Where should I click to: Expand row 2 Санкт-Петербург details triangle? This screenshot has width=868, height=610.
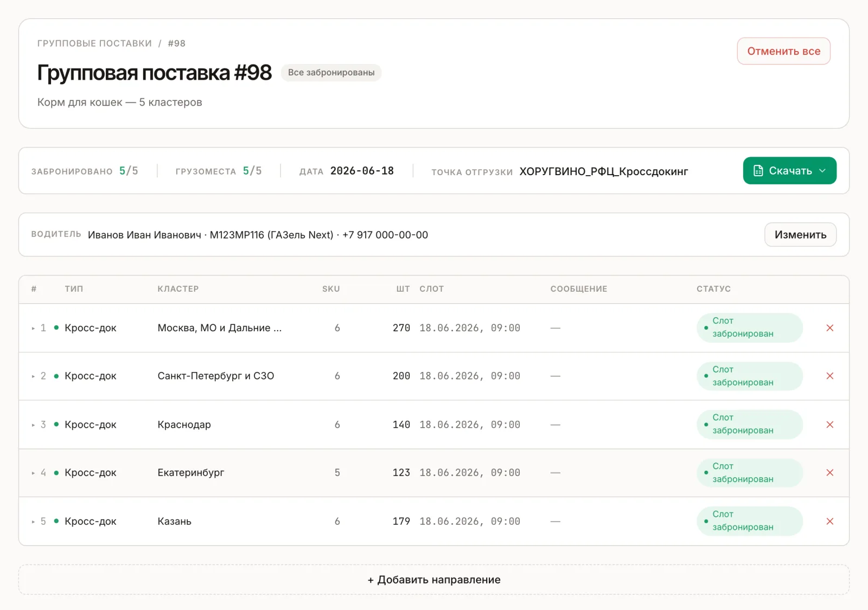pyautogui.click(x=33, y=376)
